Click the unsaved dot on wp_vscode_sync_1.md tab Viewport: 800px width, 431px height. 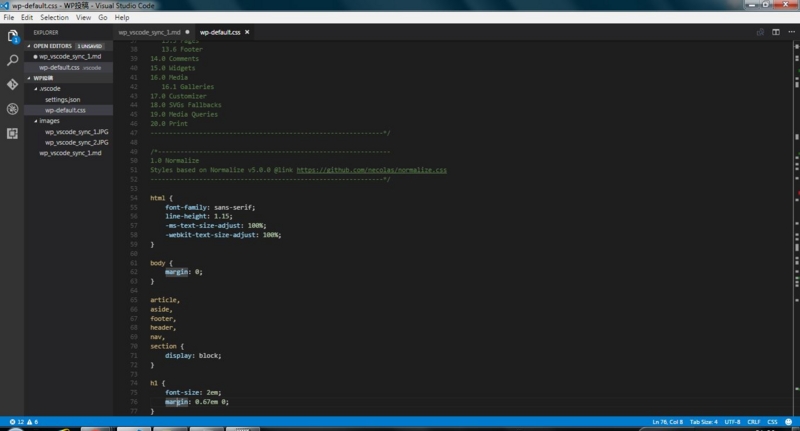tap(187, 32)
